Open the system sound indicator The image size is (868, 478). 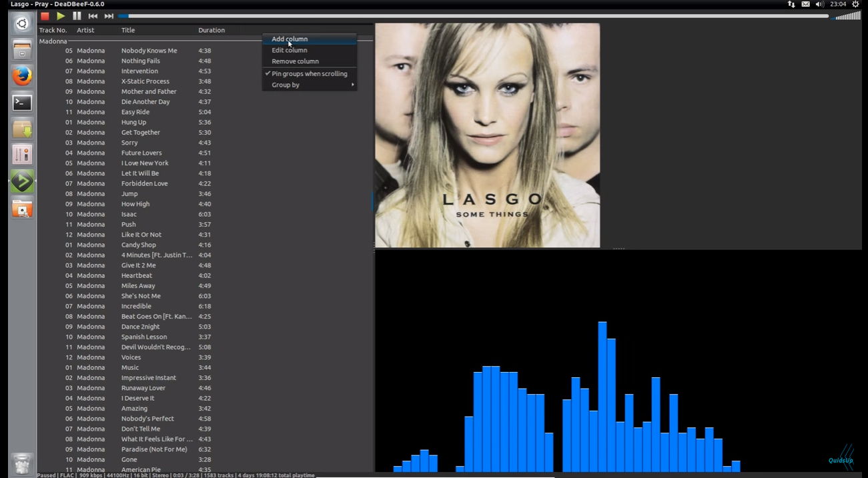[820, 4]
